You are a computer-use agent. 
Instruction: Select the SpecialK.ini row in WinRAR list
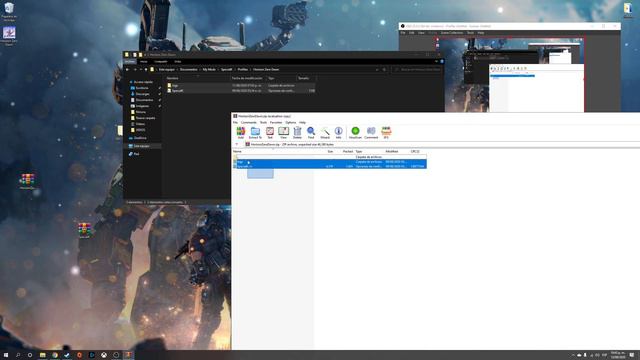(329, 167)
